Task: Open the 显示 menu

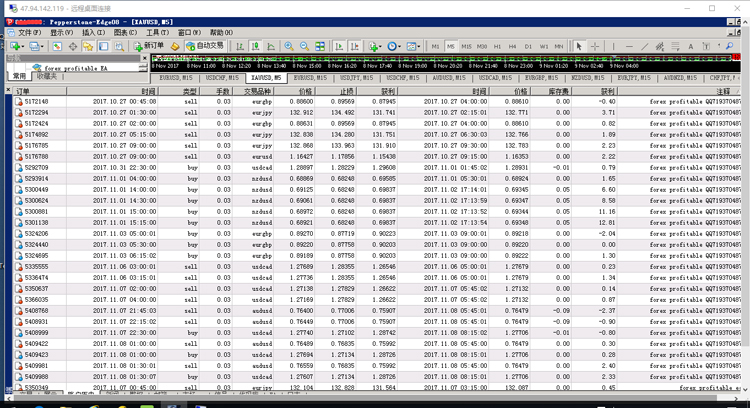Action: coord(61,33)
